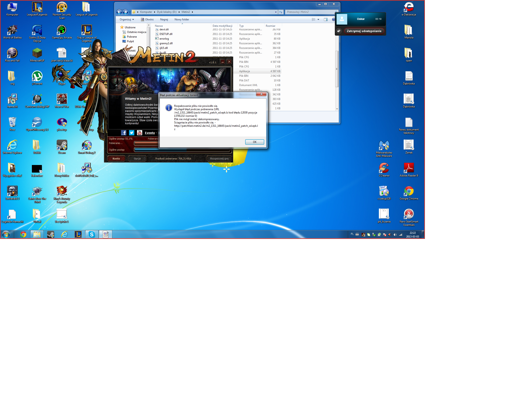Go forward in the Explorer window
This screenshot has height=418, width=532.
click(x=125, y=12)
